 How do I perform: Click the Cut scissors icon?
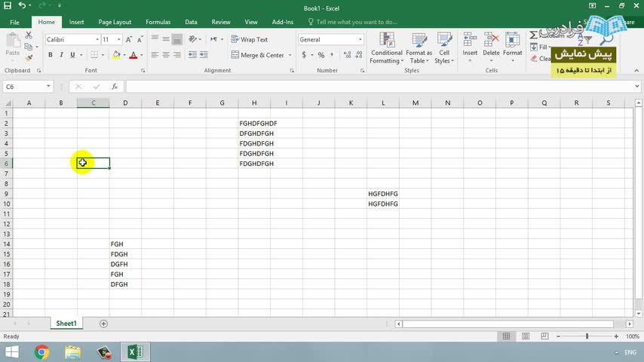(x=29, y=35)
